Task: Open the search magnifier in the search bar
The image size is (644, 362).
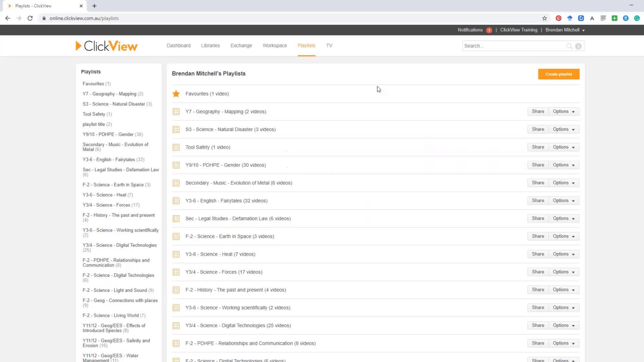Action: point(569,46)
